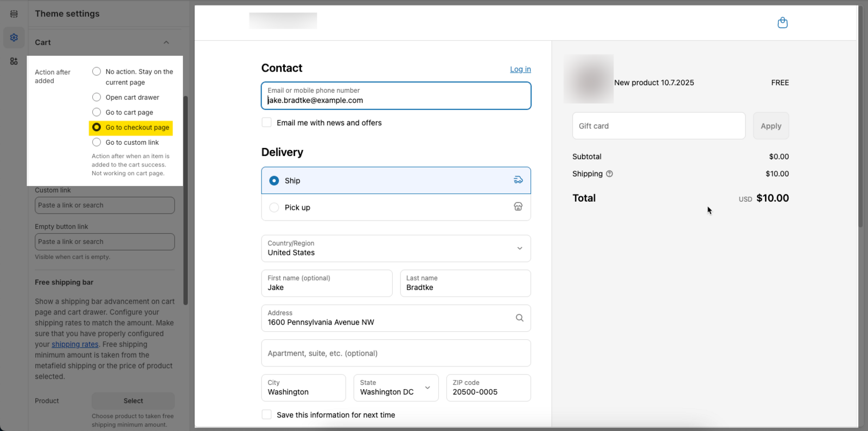Select the Open cart drawer radio option
This screenshot has width=868, height=431.
(97, 98)
